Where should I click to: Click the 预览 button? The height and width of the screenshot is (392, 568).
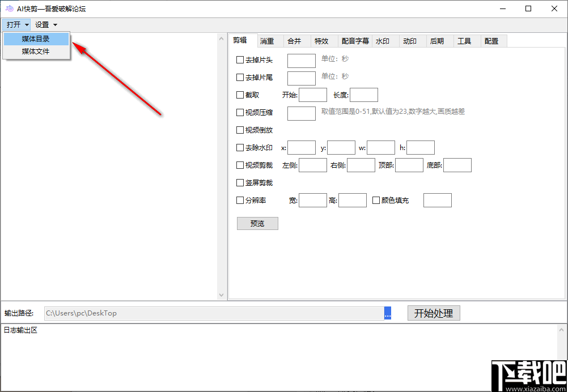point(257,223)
